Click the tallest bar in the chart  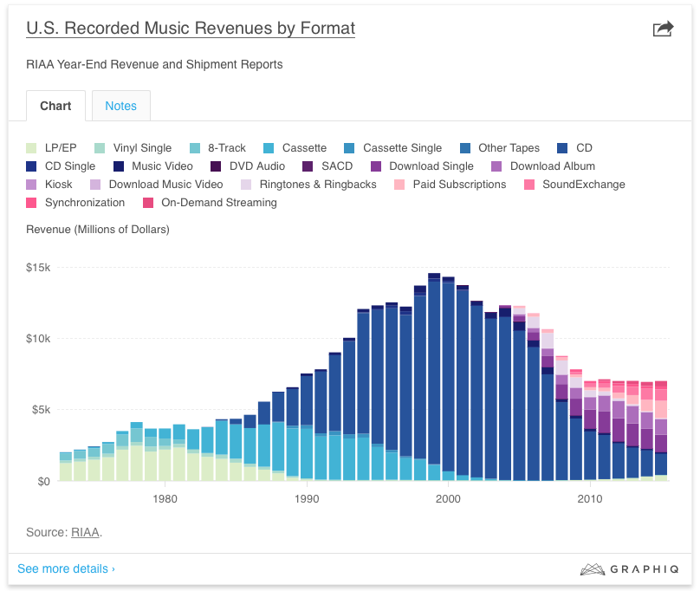point(434,377)
